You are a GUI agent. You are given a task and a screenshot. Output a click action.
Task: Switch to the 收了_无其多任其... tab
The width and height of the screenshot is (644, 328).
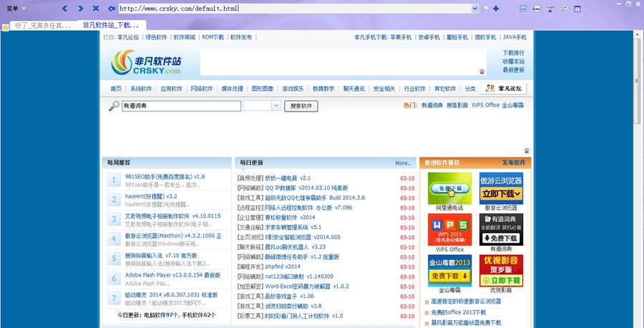[43, 26]
